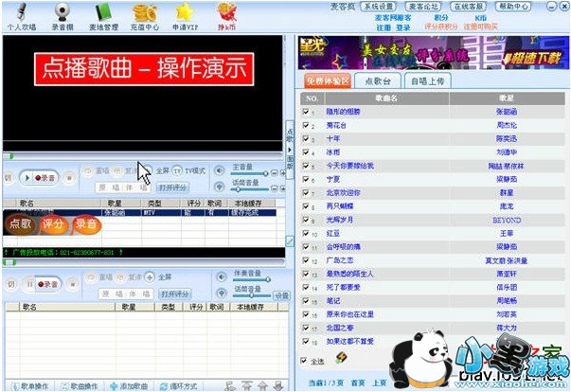Open 在线客服 at top
Screen dimensions: 571x392
pos(469,7)
